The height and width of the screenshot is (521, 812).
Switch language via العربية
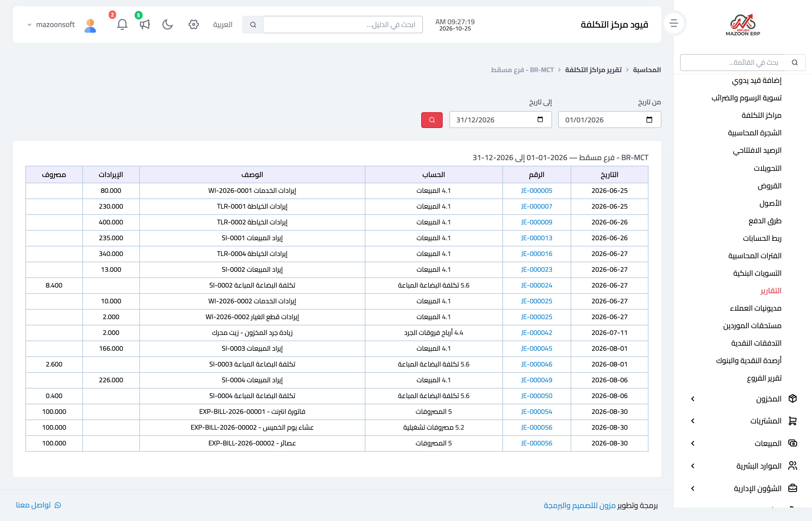click(x=223, y=25)
